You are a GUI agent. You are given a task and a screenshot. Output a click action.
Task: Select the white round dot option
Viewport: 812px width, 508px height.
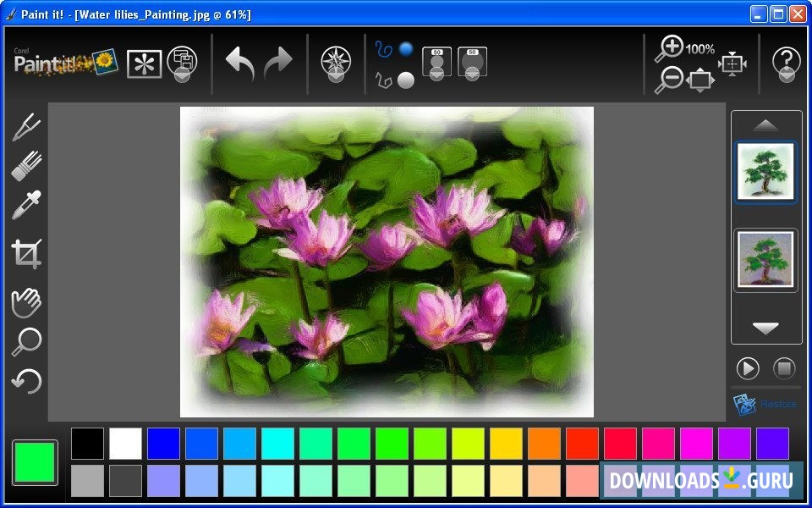(405, 80)
